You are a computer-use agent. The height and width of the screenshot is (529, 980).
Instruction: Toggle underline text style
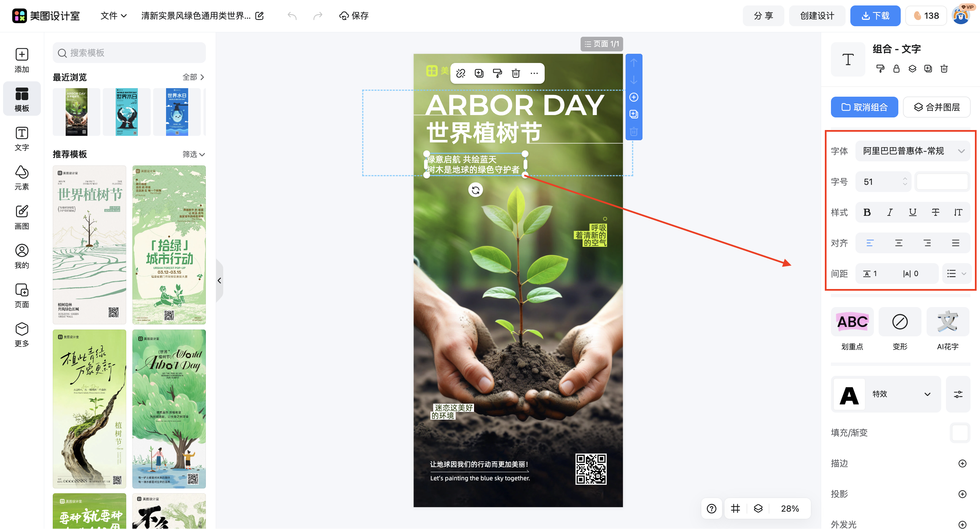[x=912, y=212]
